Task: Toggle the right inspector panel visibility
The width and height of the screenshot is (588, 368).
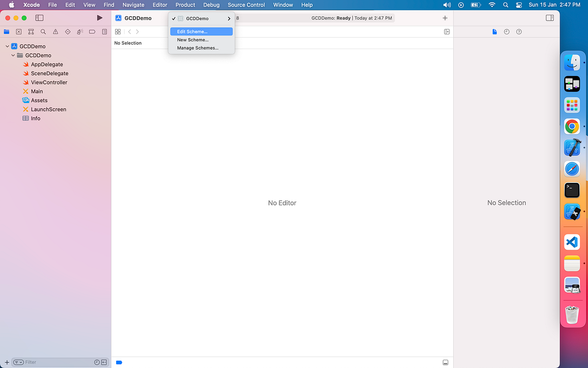Action: pos(549,18)
